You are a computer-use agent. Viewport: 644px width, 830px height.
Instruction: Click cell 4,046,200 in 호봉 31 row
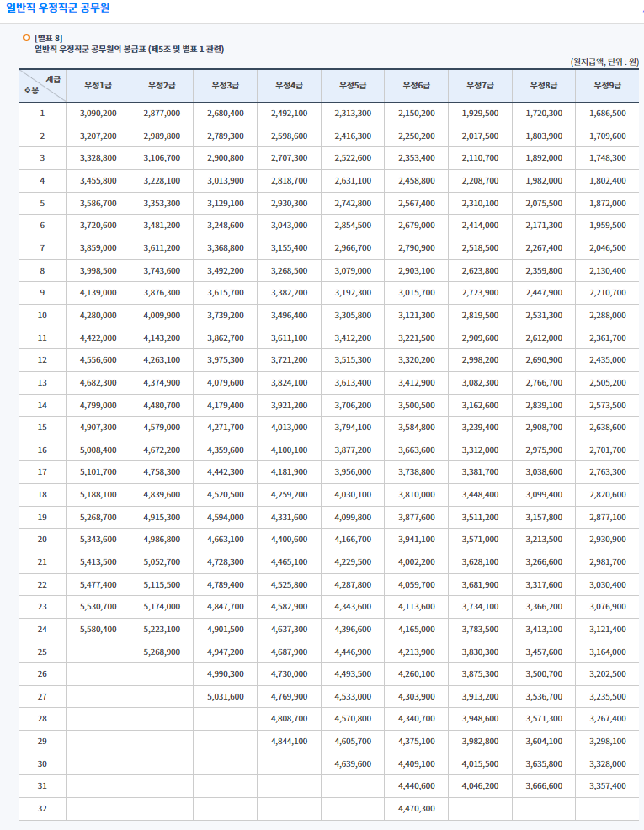click(480, 785)
